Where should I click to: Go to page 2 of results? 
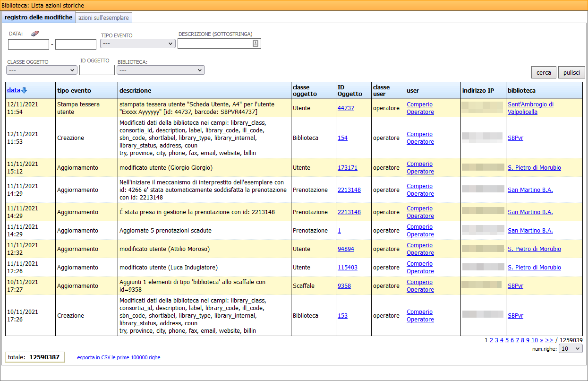click(x=491, y=340)
